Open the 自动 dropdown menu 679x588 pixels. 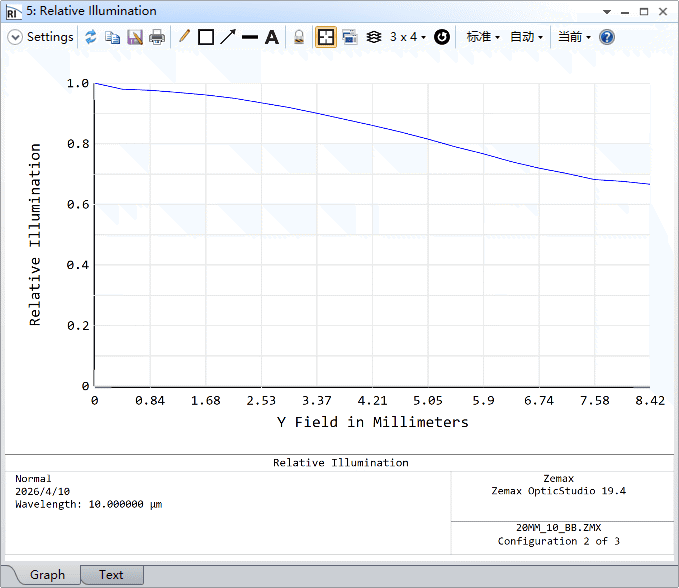coord(526,37)
